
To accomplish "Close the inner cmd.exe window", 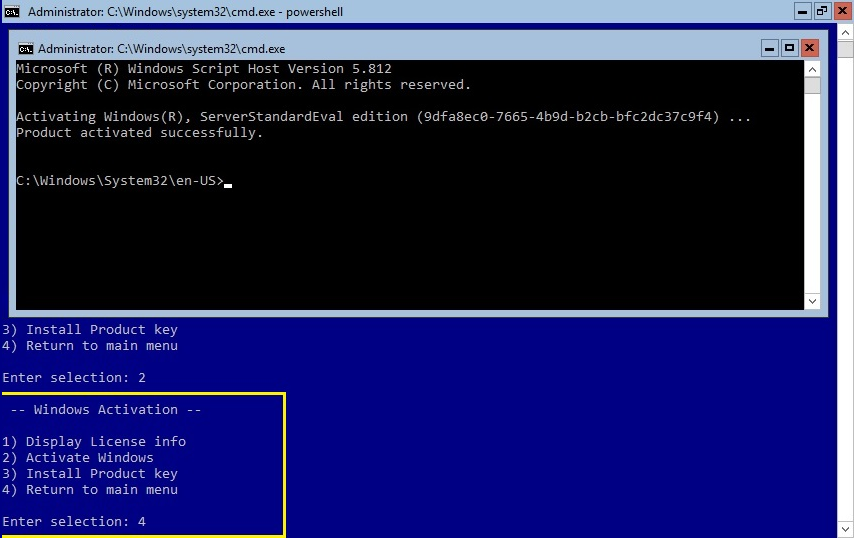I will pos(809,47).
